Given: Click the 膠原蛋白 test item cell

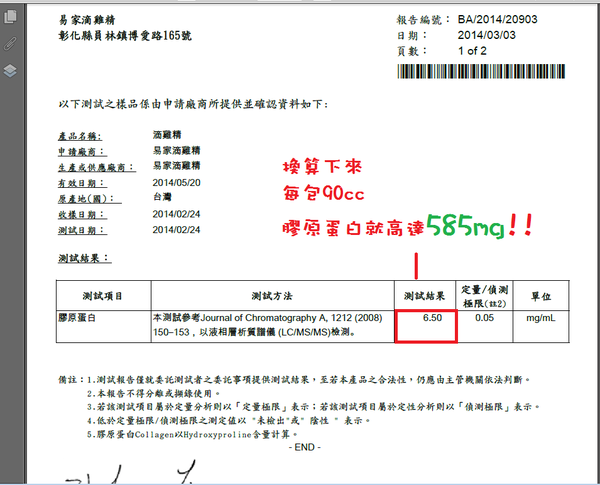Looking at the screenshot, I should (x=81, y=316).
